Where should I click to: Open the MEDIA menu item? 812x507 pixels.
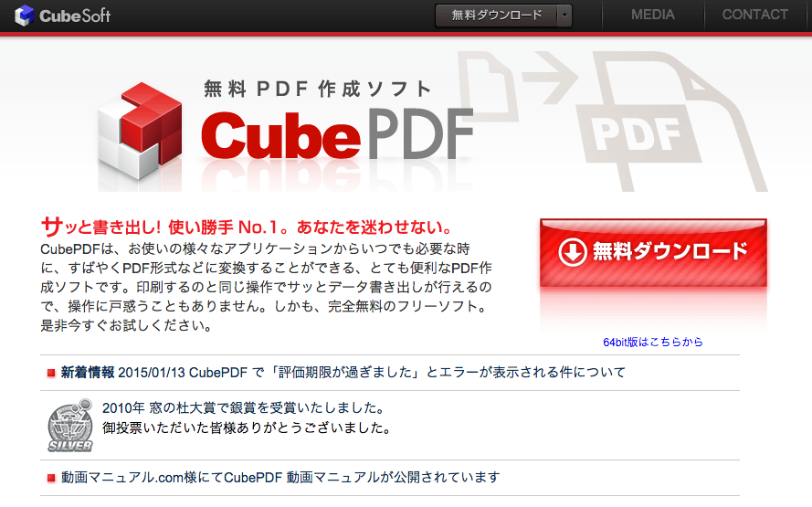point(652,15)
